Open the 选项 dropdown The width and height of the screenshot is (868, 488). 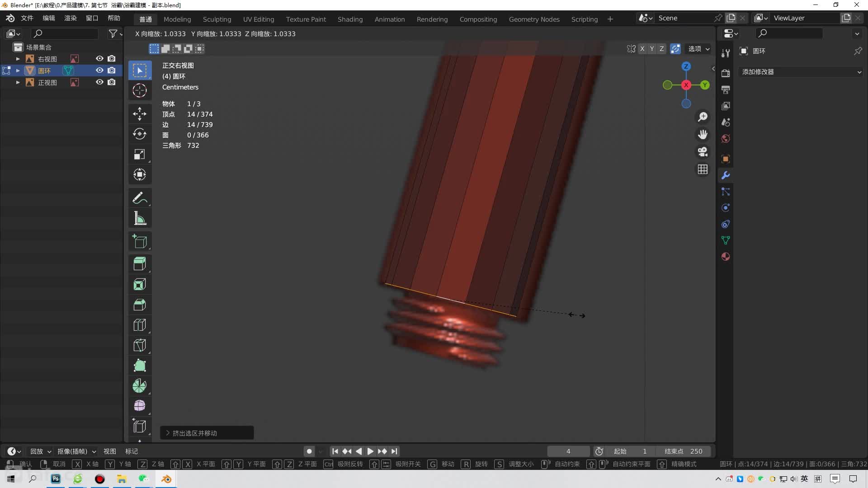point(699,49)
